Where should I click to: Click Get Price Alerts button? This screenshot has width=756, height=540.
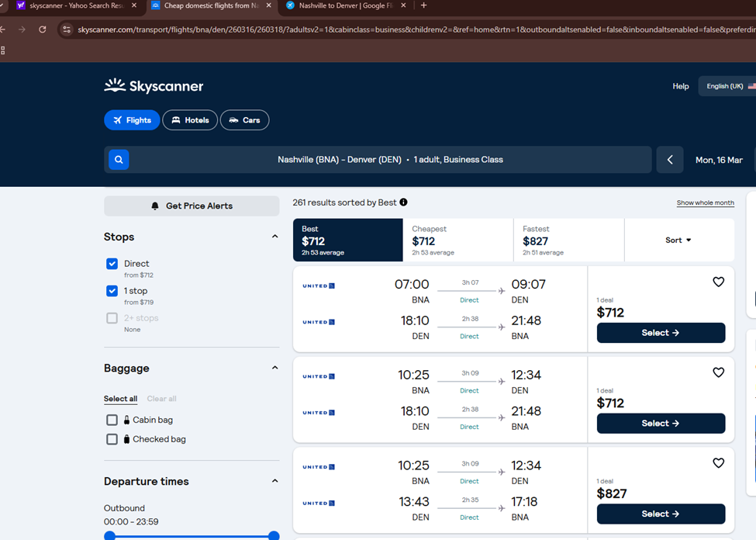click(192, 206)
